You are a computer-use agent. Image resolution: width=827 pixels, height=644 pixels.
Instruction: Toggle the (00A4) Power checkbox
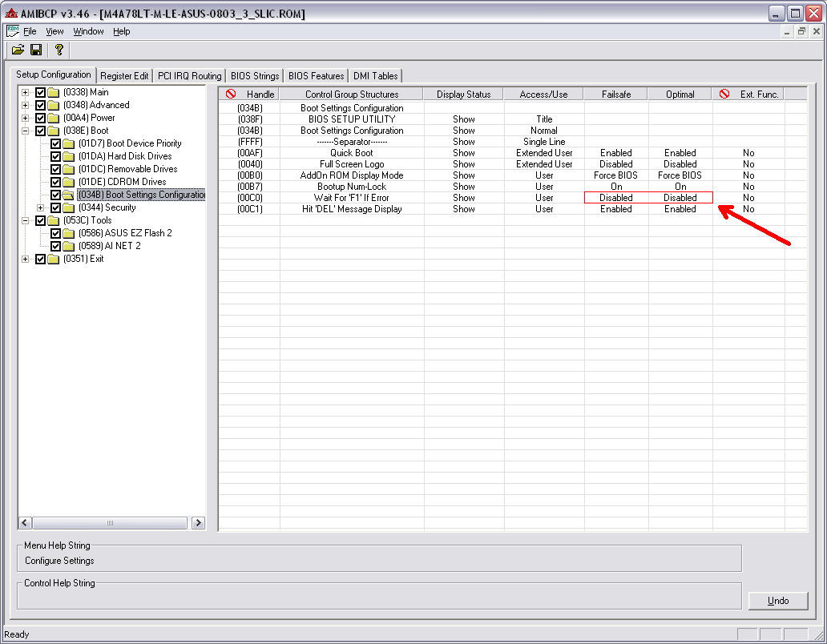pos(40,118)
